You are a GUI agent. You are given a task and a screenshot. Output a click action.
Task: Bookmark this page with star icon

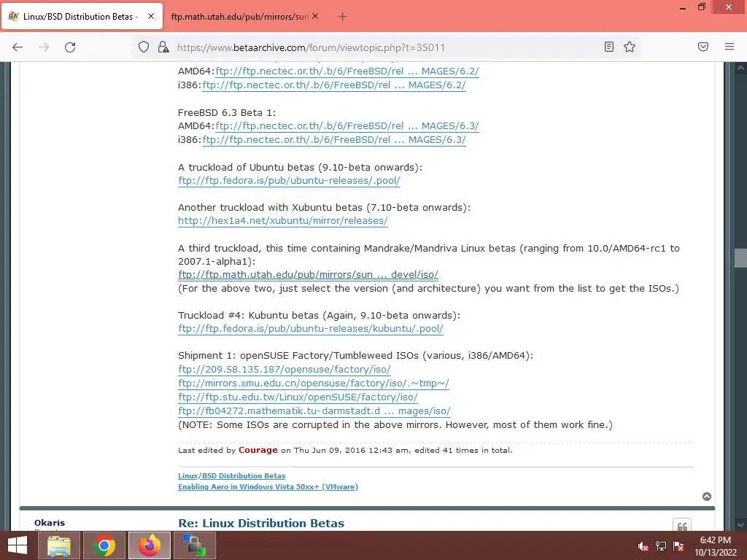coord(630,47)
